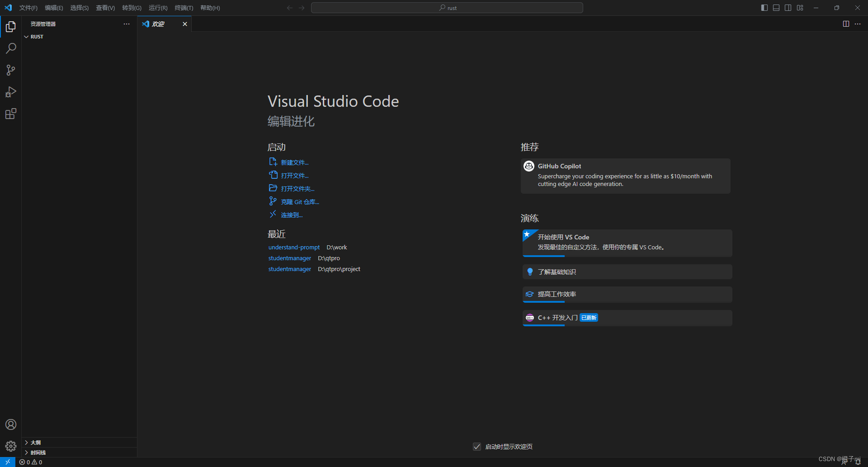
Task: Select the 欢迎 editor tab
Action: 165,24
